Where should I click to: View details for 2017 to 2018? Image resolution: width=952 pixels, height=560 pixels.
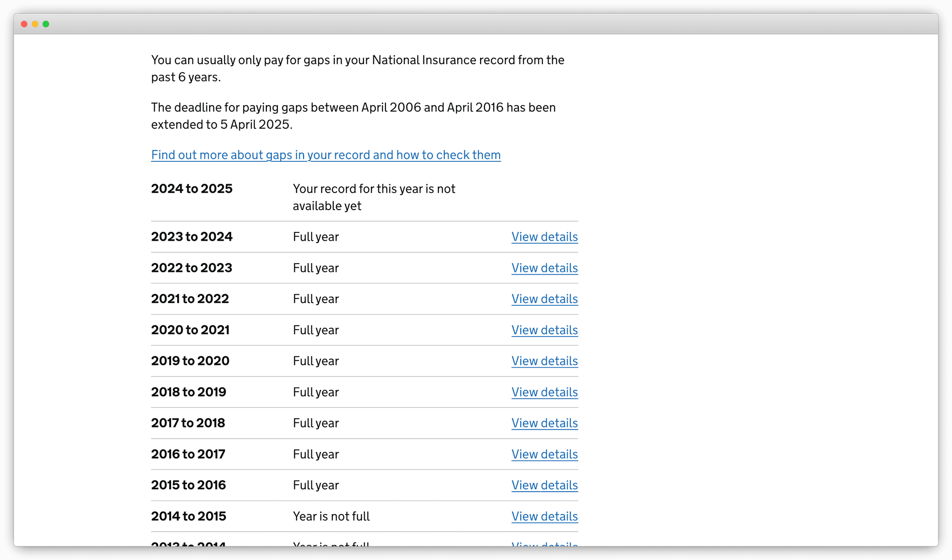544,423
